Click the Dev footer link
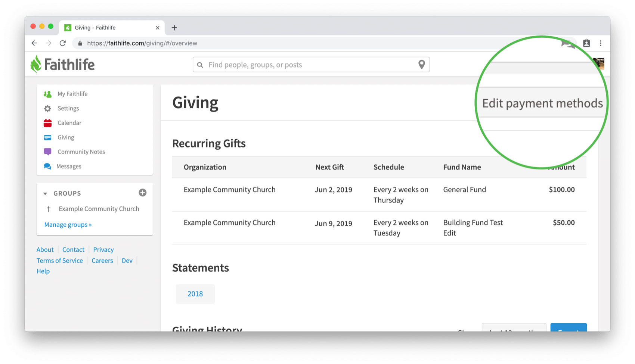Screen dimensions: 635x364 (x=127, y=261)
